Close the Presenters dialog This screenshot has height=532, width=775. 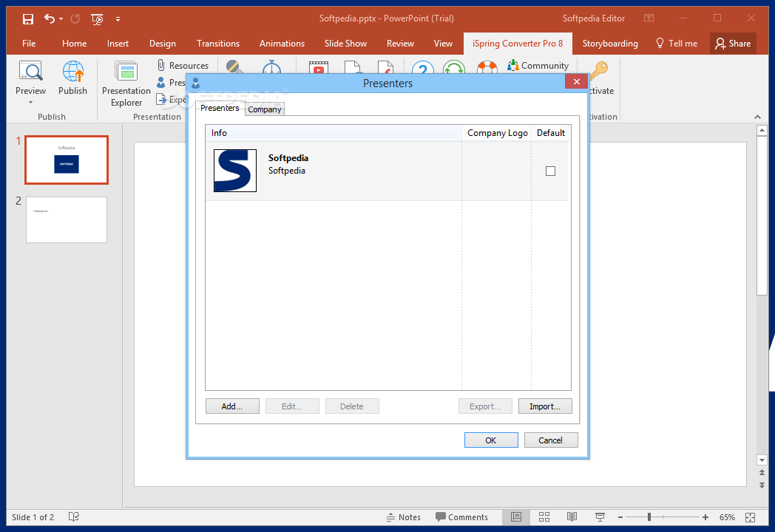(x=576, y=81)
